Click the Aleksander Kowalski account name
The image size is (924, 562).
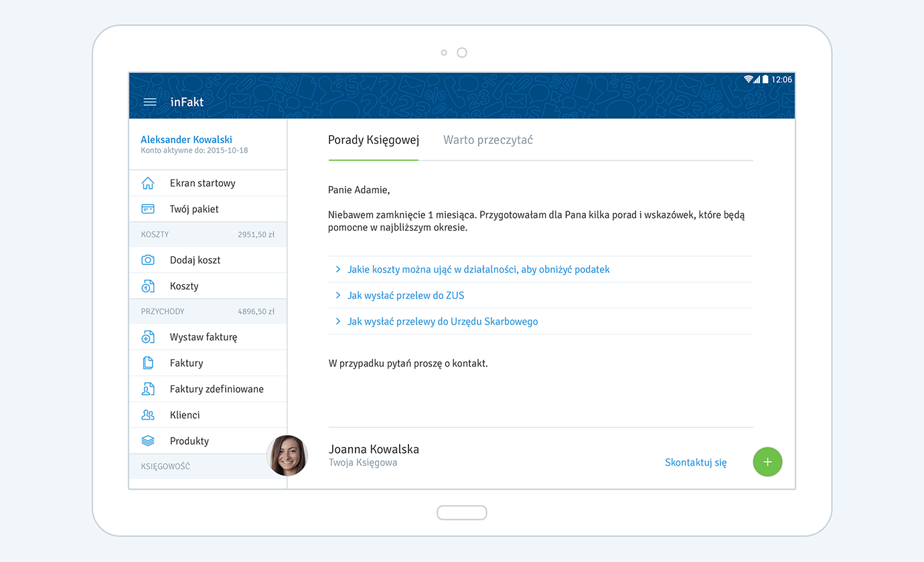[x=186, y=140]
